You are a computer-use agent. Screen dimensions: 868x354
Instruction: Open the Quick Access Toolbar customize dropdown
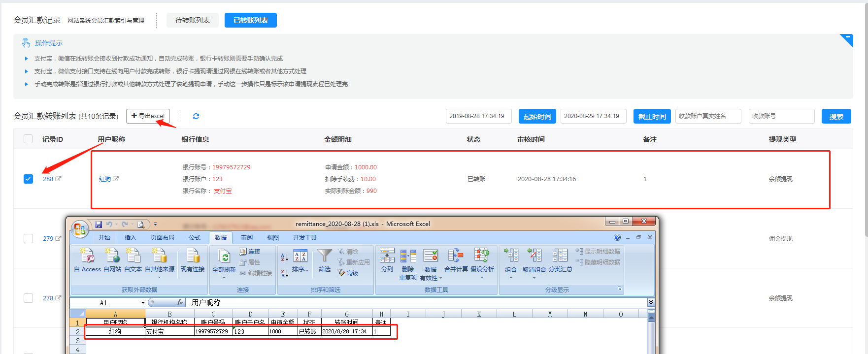[x=155, y=224]
